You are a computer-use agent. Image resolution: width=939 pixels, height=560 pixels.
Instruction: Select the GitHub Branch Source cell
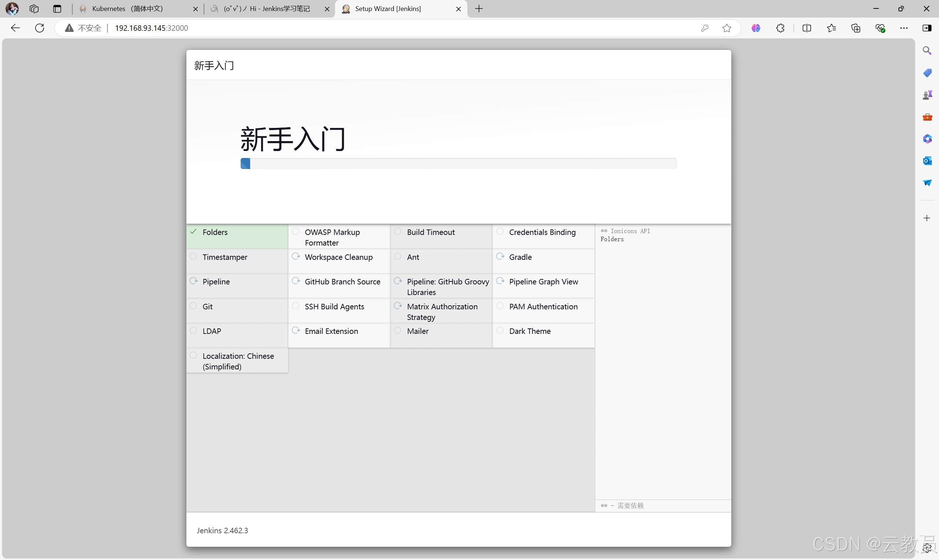(339, 286)
